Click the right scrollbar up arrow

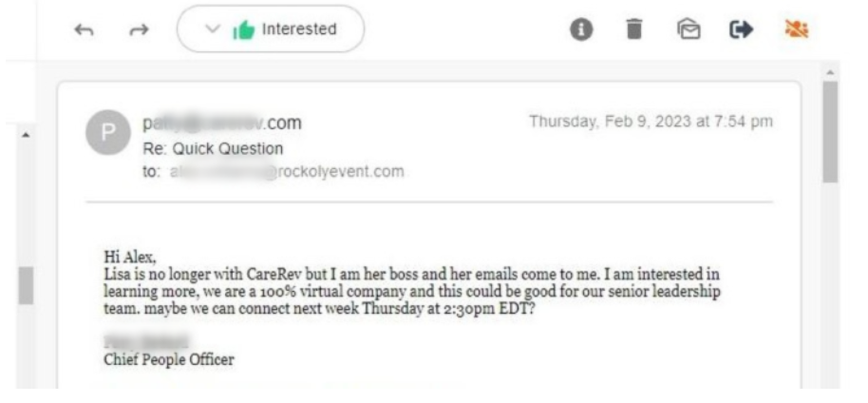829,72
